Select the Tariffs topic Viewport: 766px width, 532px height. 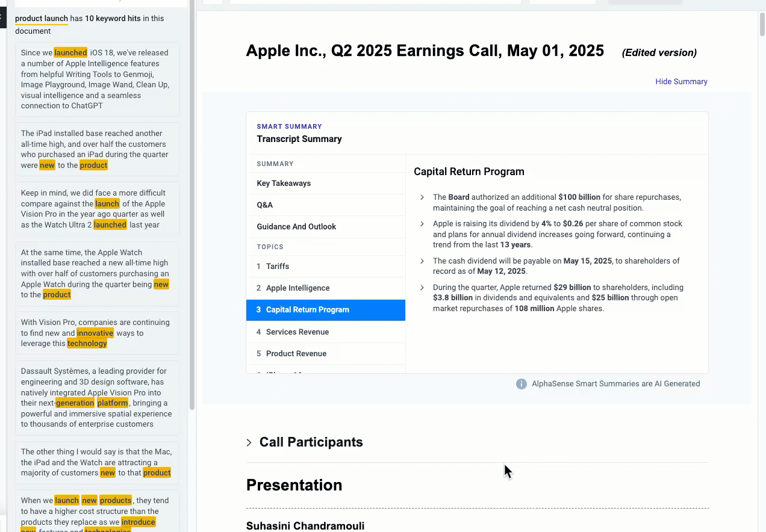click(x=278, y=267)
